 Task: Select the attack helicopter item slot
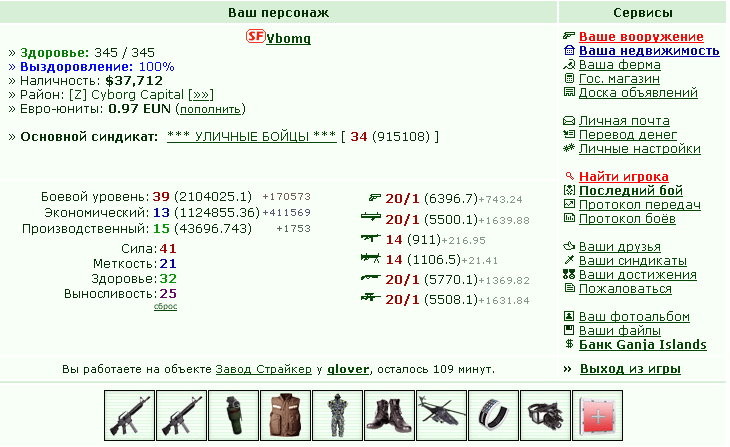point(441,415)
